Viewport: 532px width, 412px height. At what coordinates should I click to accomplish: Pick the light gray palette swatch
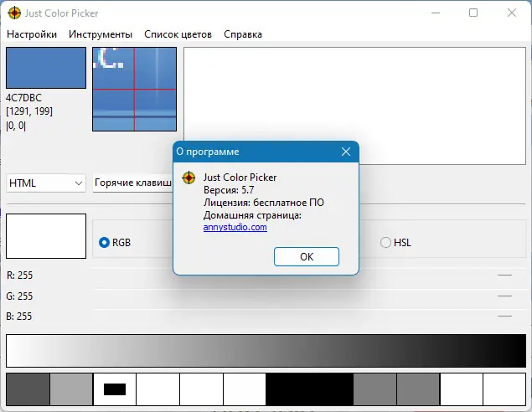coord(71,389)
